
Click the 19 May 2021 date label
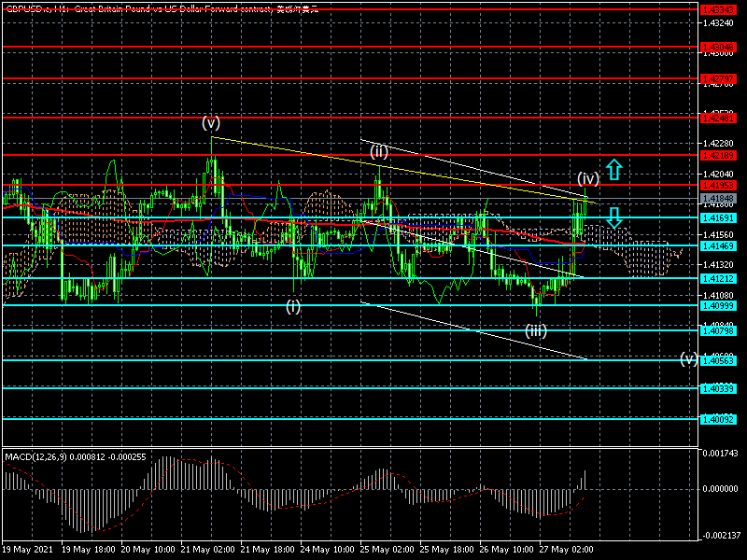coord(26,550)
